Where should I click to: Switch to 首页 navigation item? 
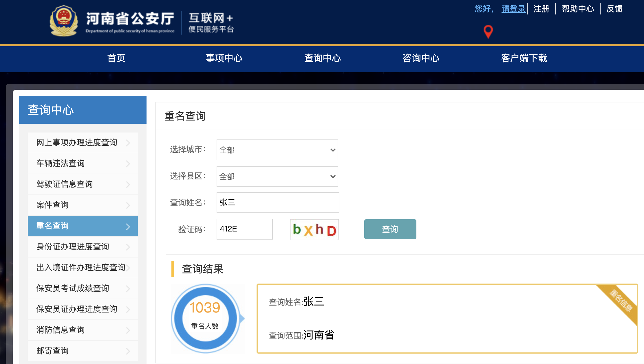116,58
